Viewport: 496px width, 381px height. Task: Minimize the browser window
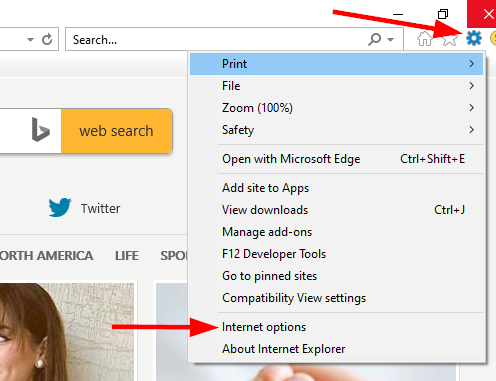(398, 14)
